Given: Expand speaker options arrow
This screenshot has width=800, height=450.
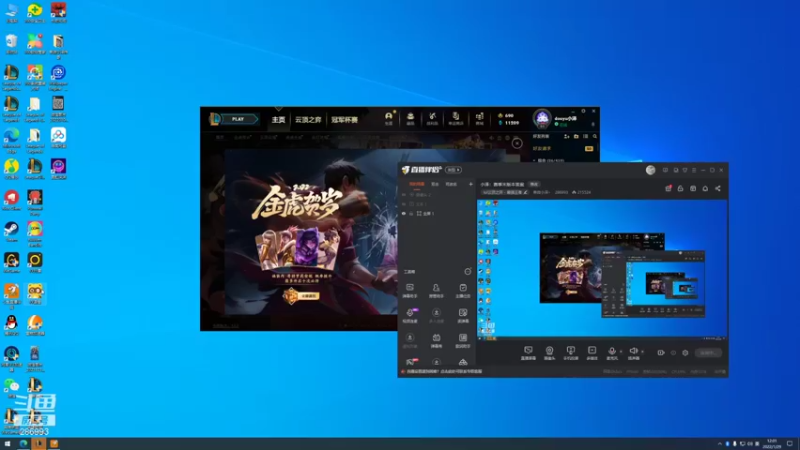Looking at the screenshot, I should [642, 351].
